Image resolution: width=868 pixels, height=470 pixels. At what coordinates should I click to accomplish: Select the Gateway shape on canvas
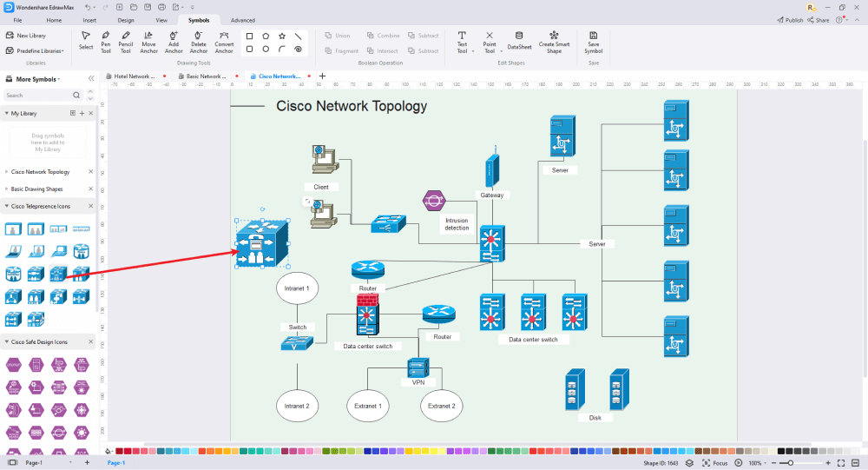coord(492,169)
